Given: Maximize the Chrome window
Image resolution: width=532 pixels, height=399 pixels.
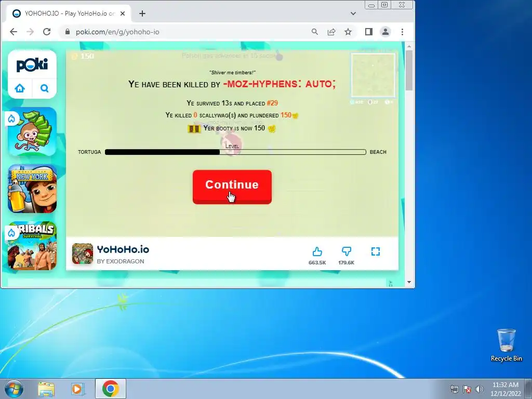Looking at the screenshot, I should pos(384,5).
